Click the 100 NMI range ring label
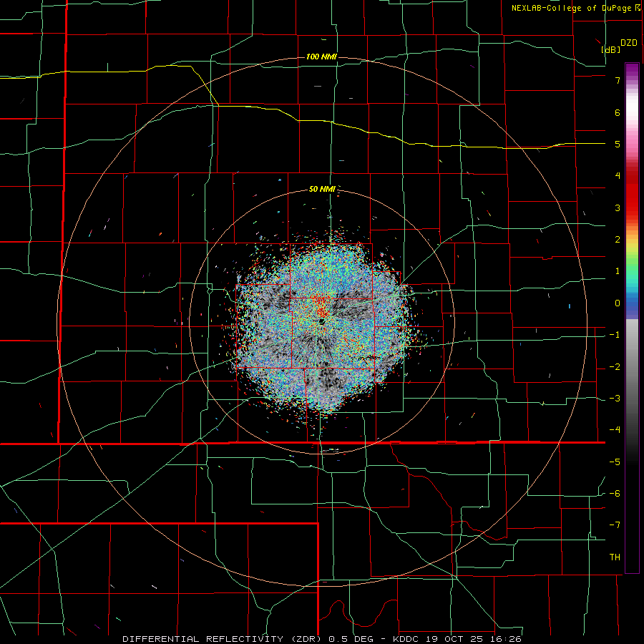This screenshot has width=644, height=644. tap(321, 57)
